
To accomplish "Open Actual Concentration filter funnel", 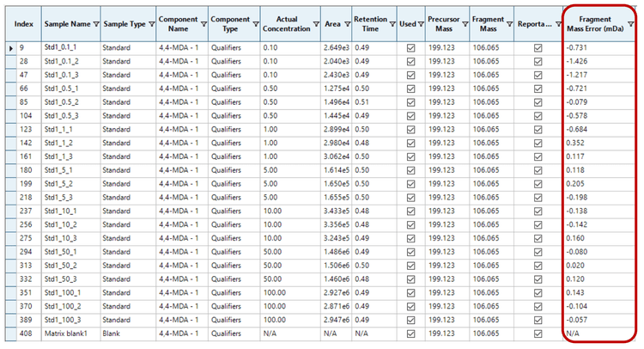I will click(317, 24).
